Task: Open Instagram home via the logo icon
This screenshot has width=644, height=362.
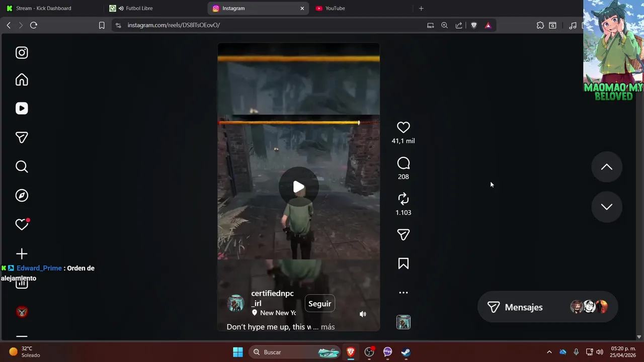Action: tap(22, 53)
